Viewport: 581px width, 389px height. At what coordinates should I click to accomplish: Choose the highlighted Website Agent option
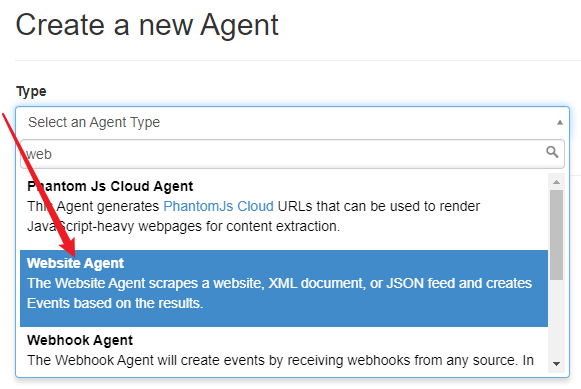(284, 288)
